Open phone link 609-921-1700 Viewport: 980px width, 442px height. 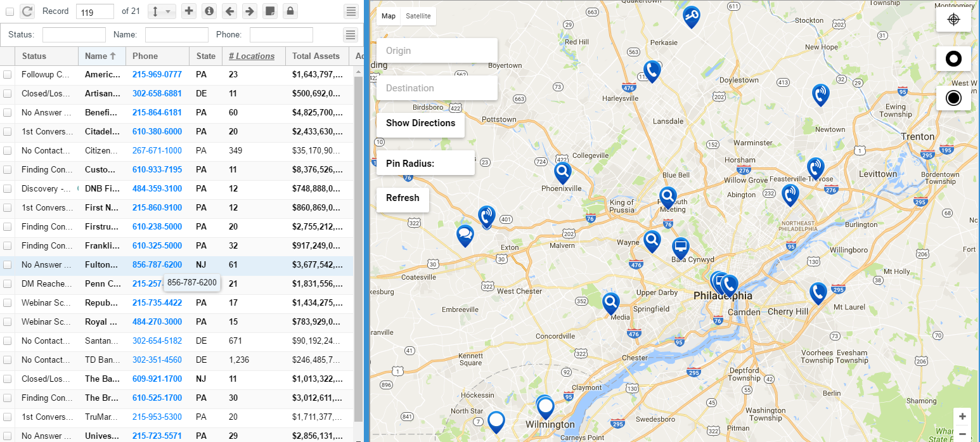(157, 379)
